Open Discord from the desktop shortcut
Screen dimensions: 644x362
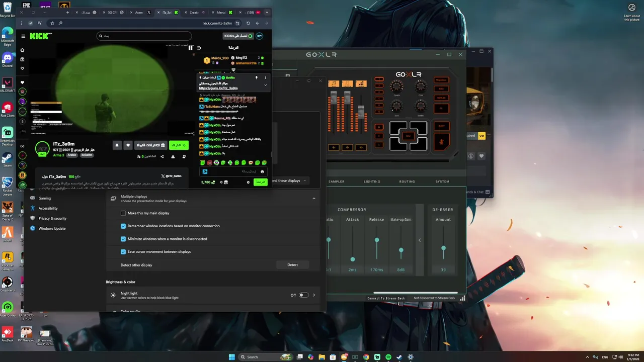pyautogui.click(x=7, y=60)
